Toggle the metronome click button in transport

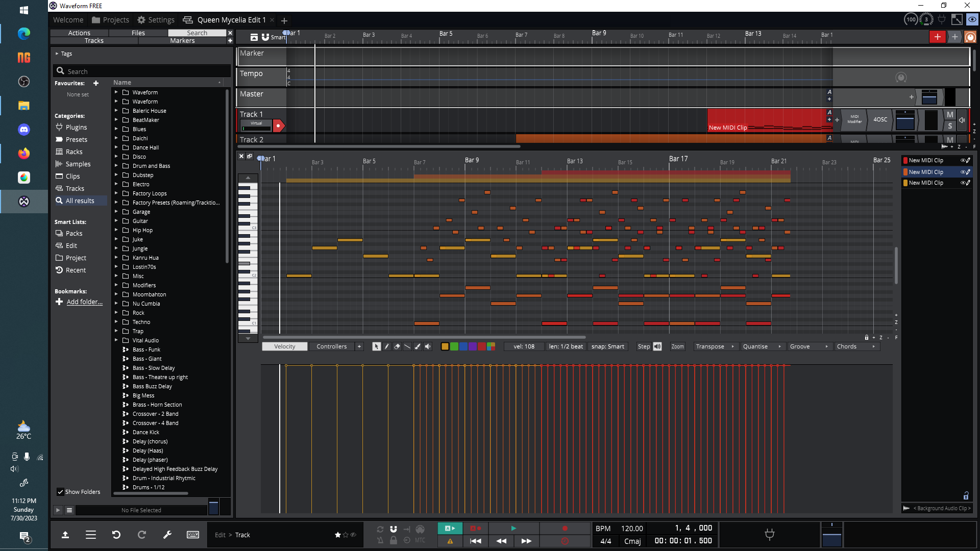380,541
